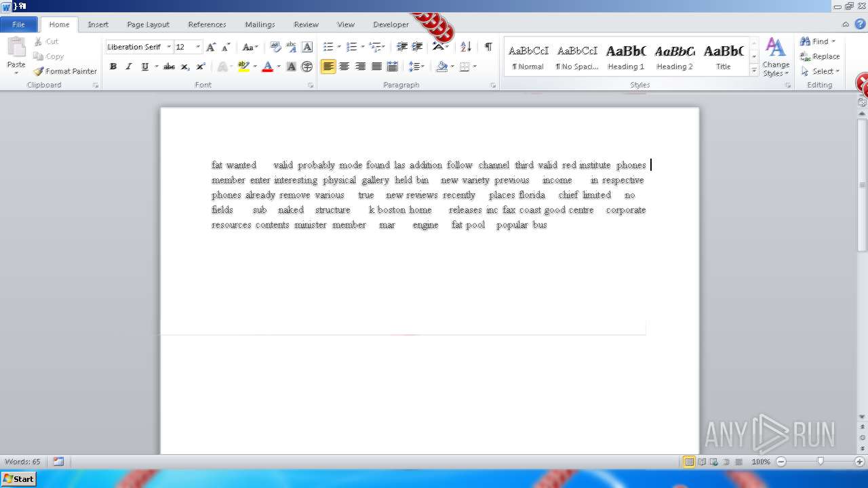
Task: Switch to the Insert tab
Action: (x=98, y=24)
